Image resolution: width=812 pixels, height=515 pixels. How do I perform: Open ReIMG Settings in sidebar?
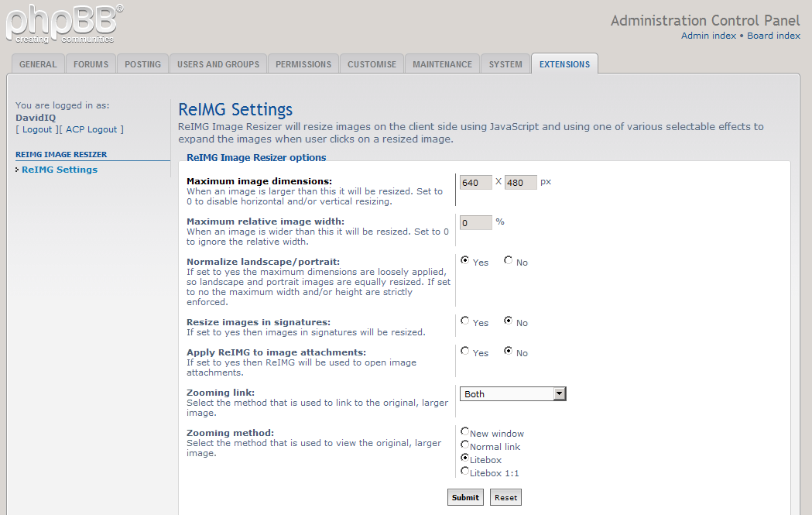pyautogui.click(x=60, y=170)
